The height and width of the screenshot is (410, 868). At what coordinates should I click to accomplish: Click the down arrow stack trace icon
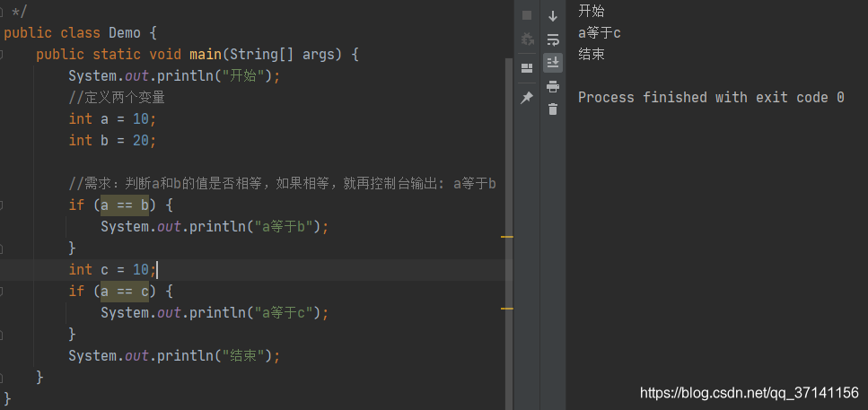[x=552, y=16]
